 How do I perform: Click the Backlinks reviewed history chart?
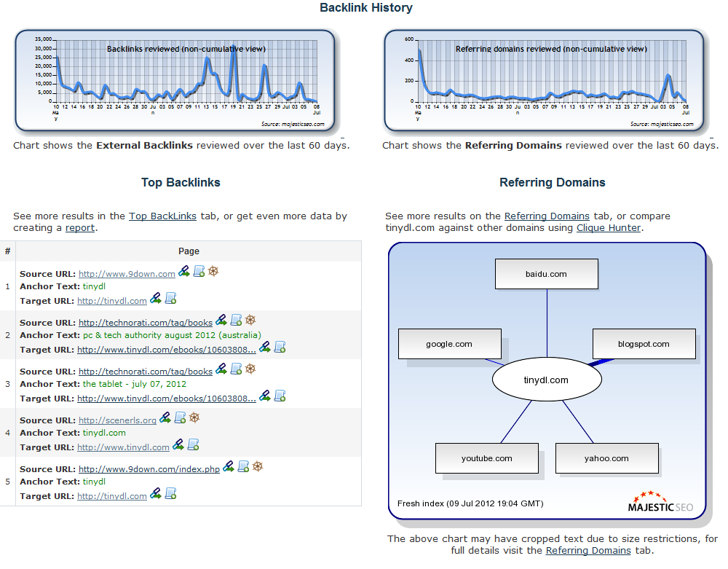[x=175, y=80]
